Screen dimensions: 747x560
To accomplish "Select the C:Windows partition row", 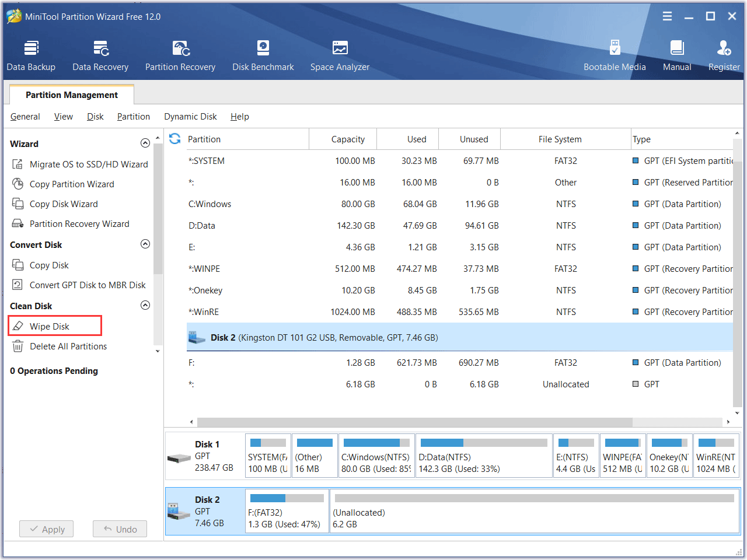I will coord(459,204).
